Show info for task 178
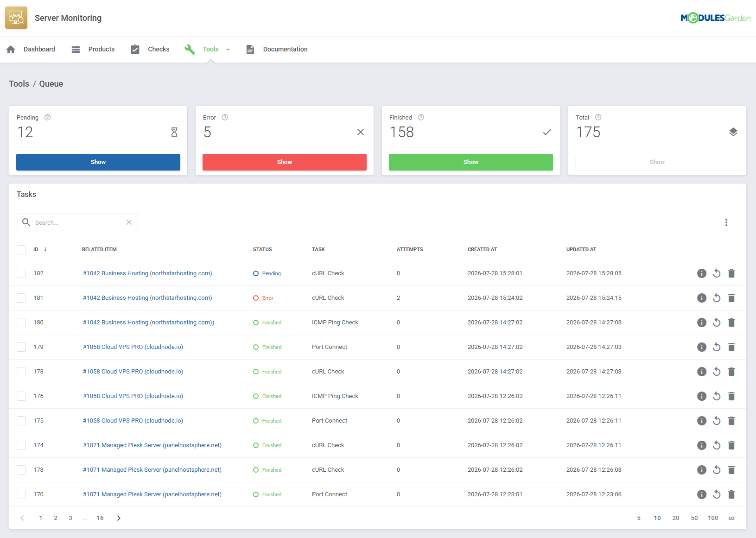Image resolution: width=756 pixels, height=538 pixels. tap(702, 372)
